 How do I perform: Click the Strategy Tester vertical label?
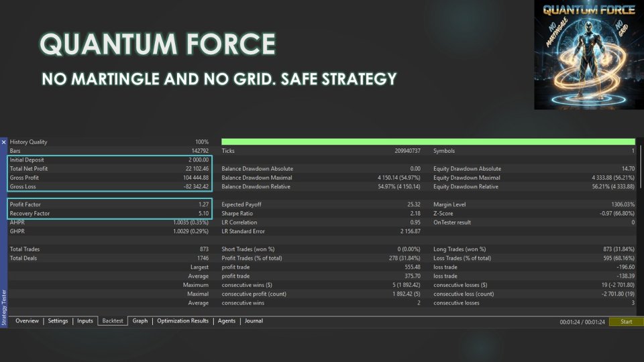point(4,308)
